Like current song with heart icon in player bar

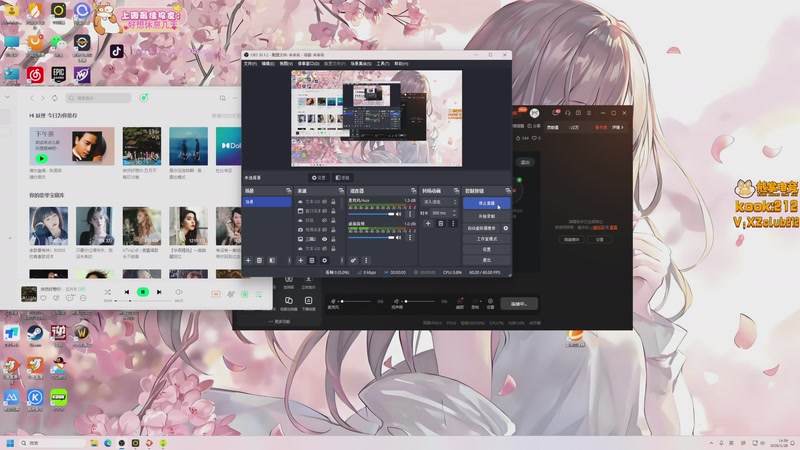point(43,298)
